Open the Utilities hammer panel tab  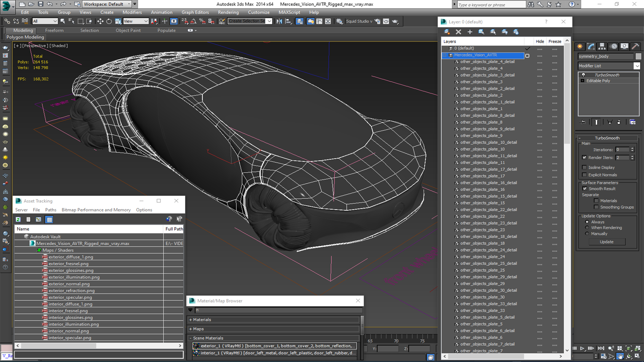635,46
